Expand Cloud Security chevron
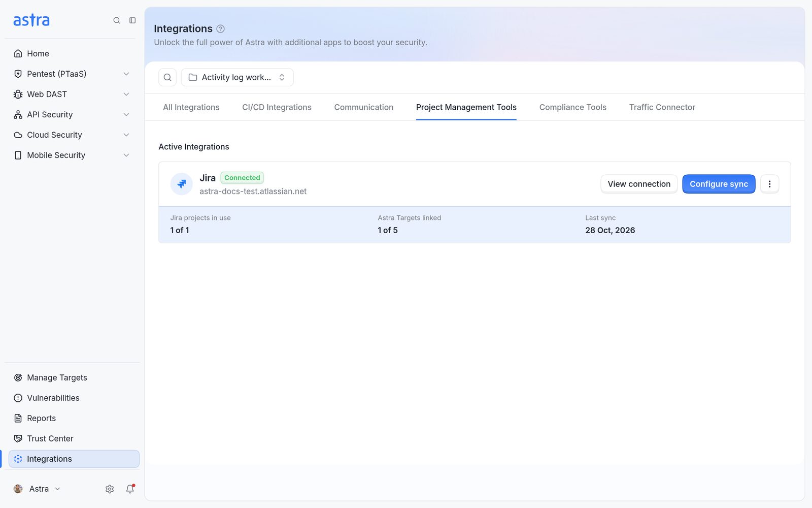812x508 pixels. (x=126, y=135)
